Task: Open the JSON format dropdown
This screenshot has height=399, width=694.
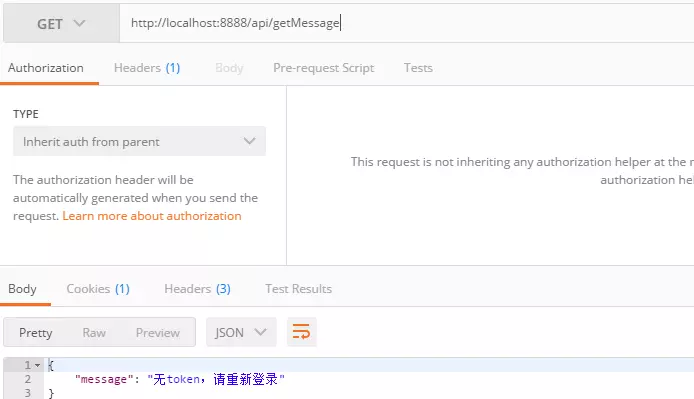Action: [241, 332]
